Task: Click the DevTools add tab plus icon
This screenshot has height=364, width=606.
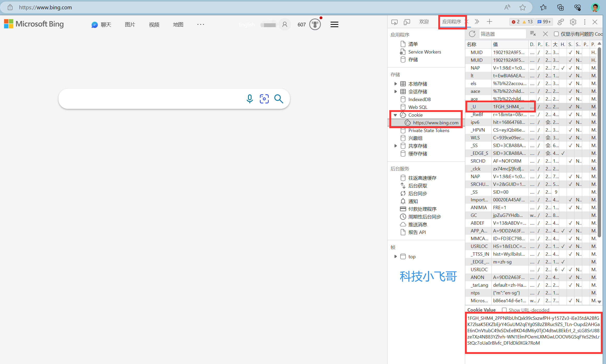Action: (x=489, y=22)
